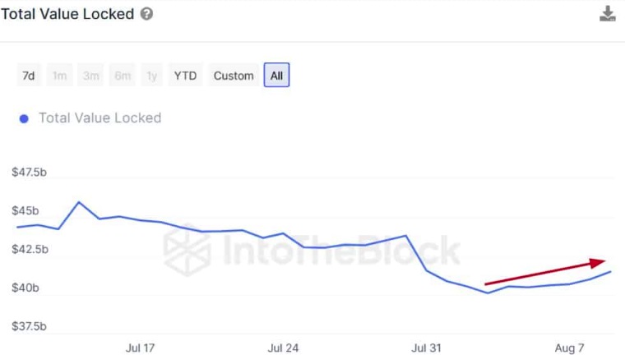625x364 pixels.
Task: Click the Total Value Locked title
Action: (67, 14)
